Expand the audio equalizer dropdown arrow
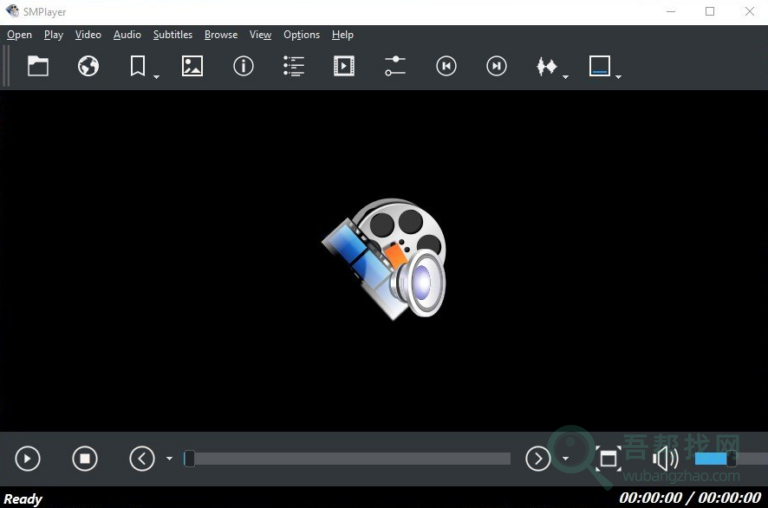The width and height of the screenshot is (768, 508). 566,76
